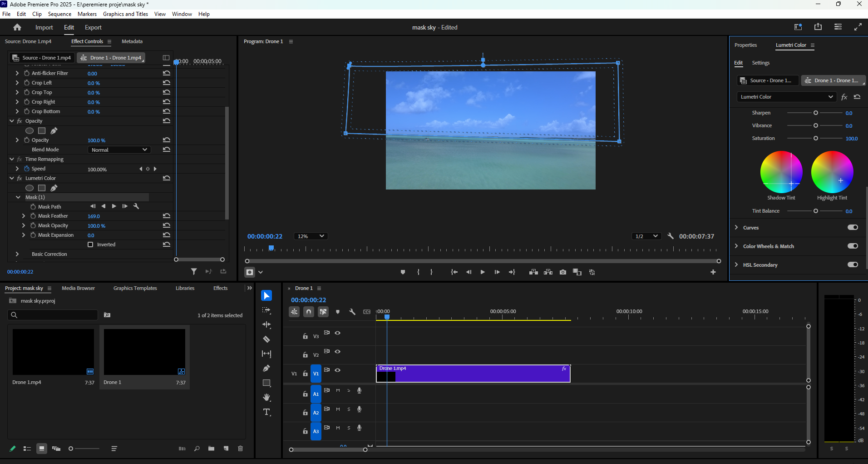868x464 pixels.
Task: Expand Basic Correction in Effect Controls
Action: [17, 254]
